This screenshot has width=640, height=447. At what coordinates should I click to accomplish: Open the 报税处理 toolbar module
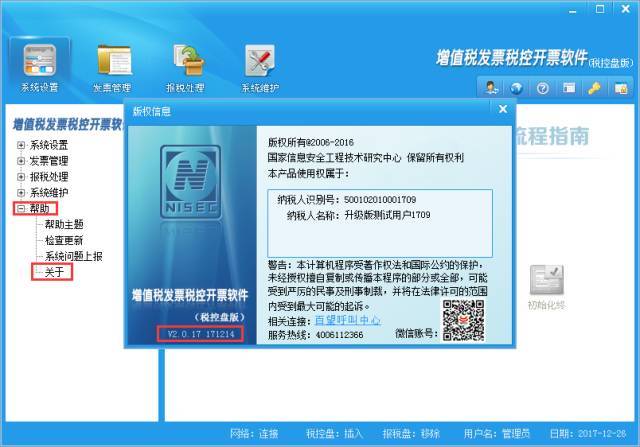pyautogui.click(x=186, y=68)
